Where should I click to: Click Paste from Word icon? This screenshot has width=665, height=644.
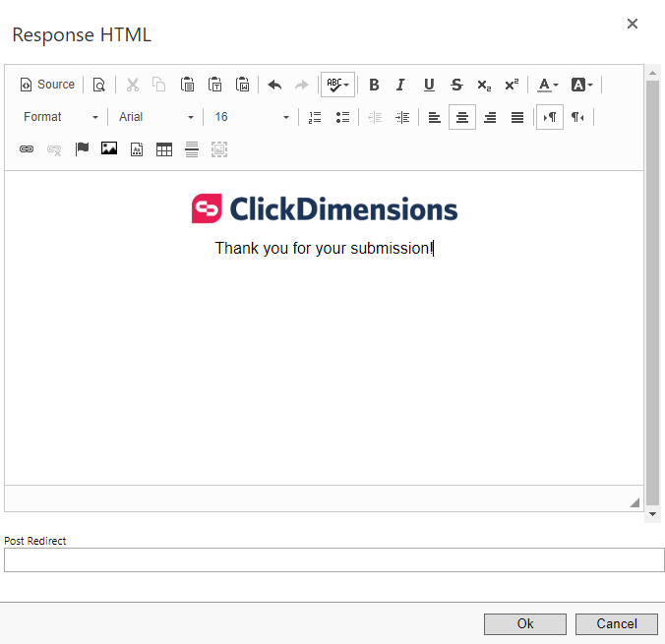coord(242,85)
